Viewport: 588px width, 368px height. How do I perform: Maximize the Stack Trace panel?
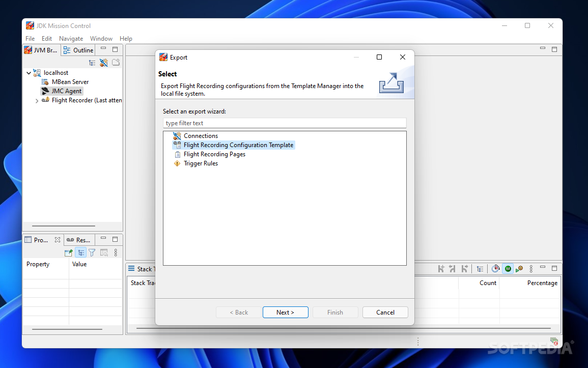click(x=554, y=268)
